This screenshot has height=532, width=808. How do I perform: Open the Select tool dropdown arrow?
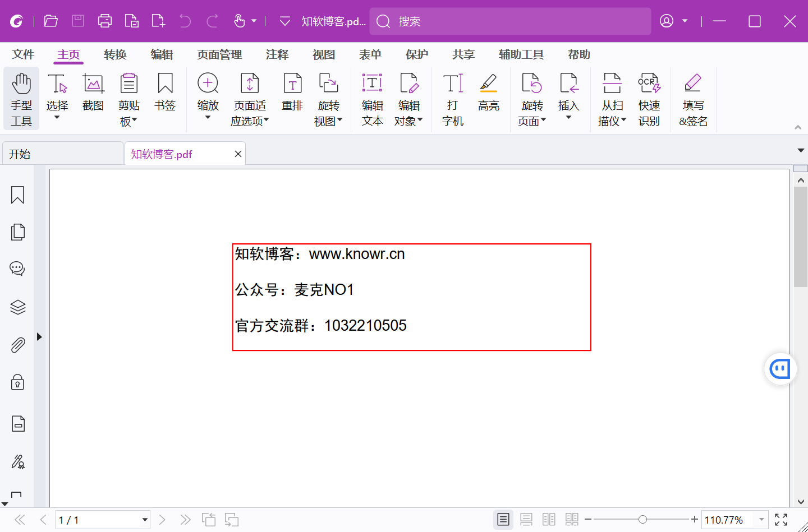[x=57, y=117]
